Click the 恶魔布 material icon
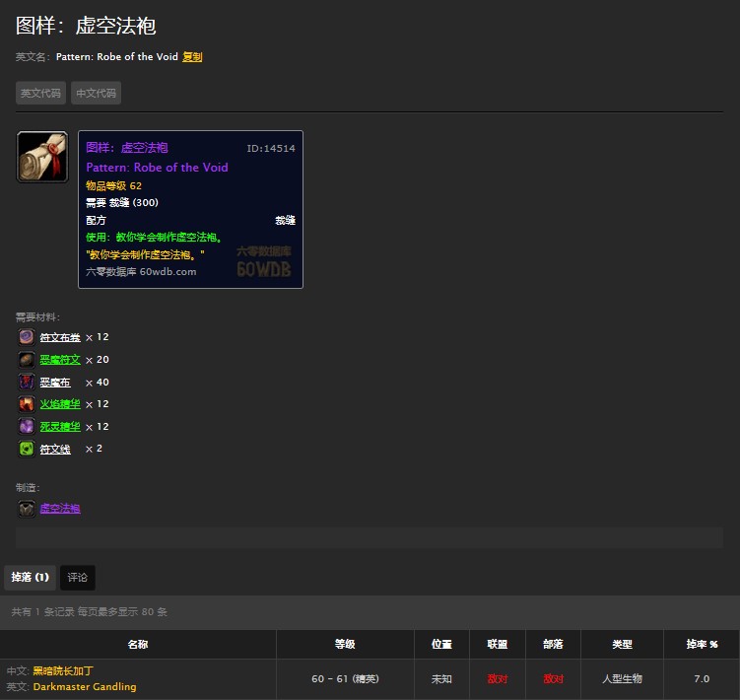This screenshot has width=740, height=700. pos(27,383)
